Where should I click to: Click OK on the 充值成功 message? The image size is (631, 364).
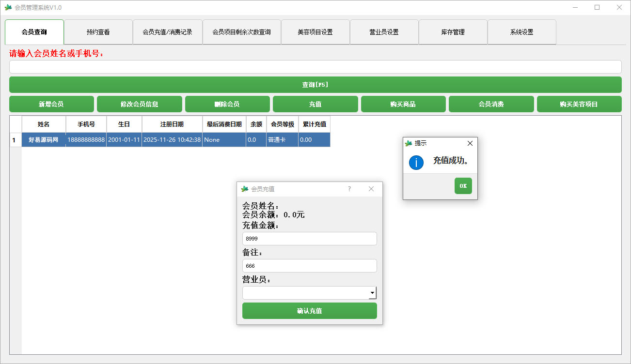click(x=462, y=185)
